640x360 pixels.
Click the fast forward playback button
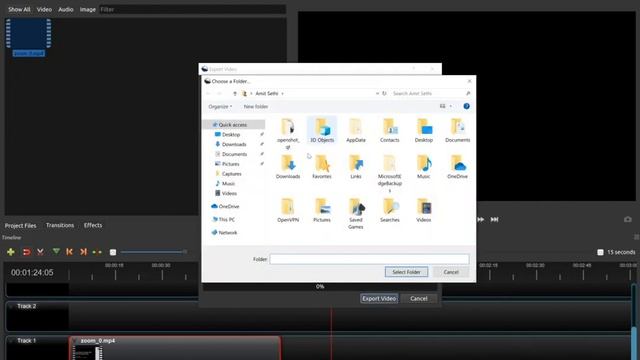point(481,220)
